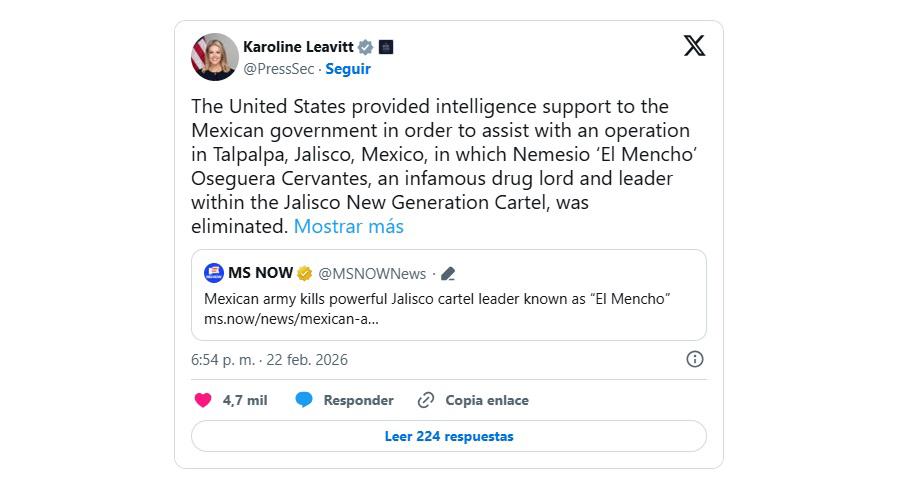
Task: Click the pencil icon next to @MSNOWNews
Action: (x=448, y=274)
